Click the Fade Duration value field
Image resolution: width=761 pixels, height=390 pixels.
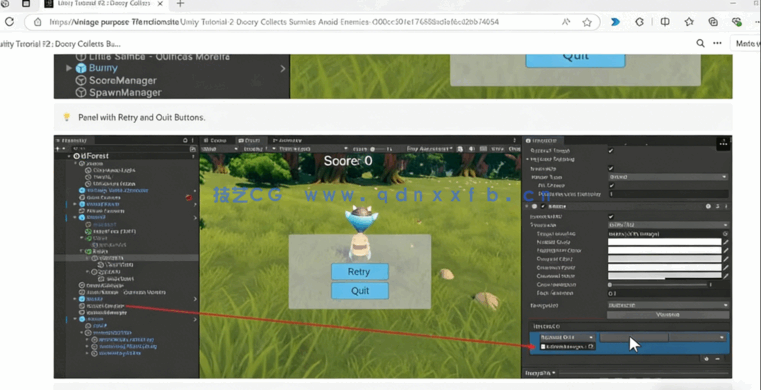coord(668,293)
